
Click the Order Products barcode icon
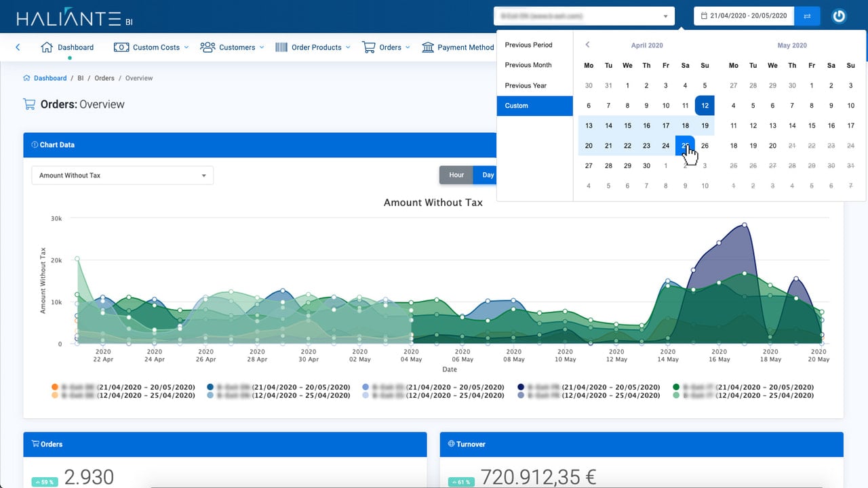pos(281,47)
